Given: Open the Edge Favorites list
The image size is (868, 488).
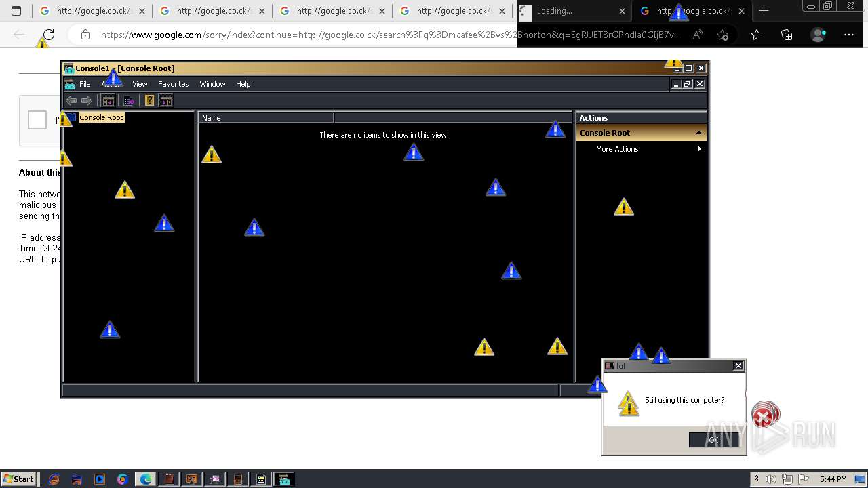Looking at the screenshot, I should (x=757, y=35).
